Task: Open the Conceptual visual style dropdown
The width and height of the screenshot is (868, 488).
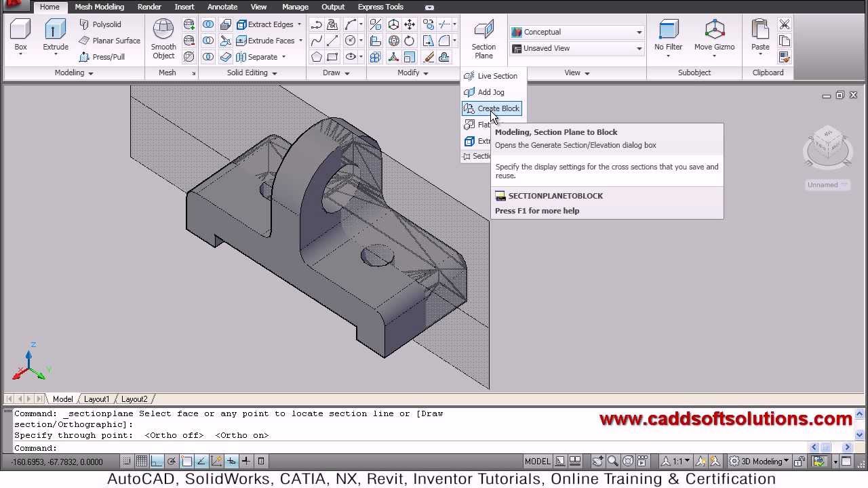Action: point(576,32)
